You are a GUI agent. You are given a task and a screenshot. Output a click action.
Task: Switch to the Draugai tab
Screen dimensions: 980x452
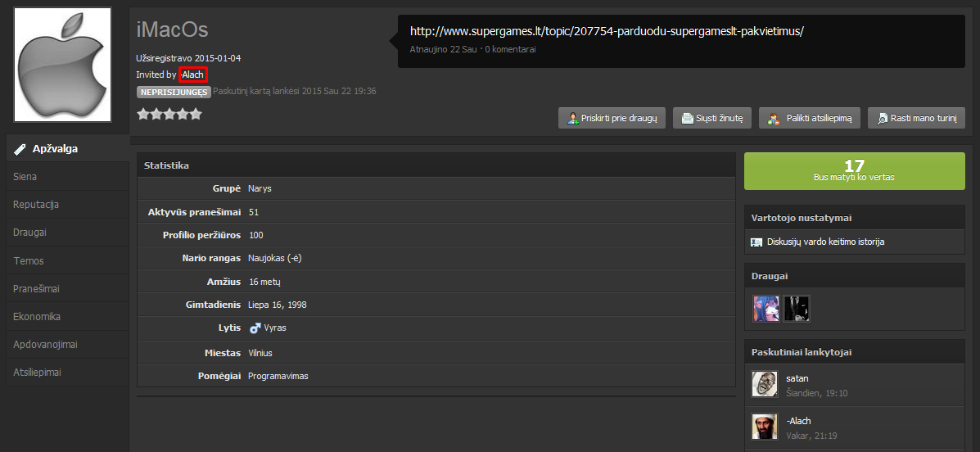(x=67, y=233)
